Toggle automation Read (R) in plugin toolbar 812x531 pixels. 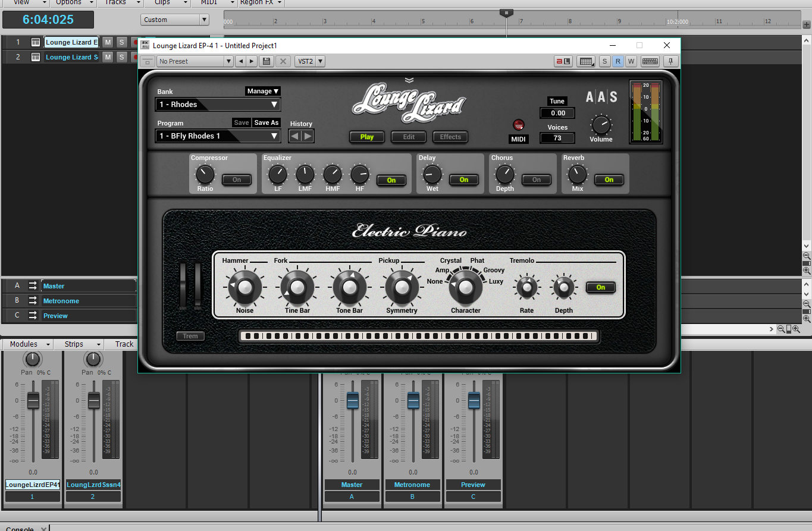tap(618, 61)
